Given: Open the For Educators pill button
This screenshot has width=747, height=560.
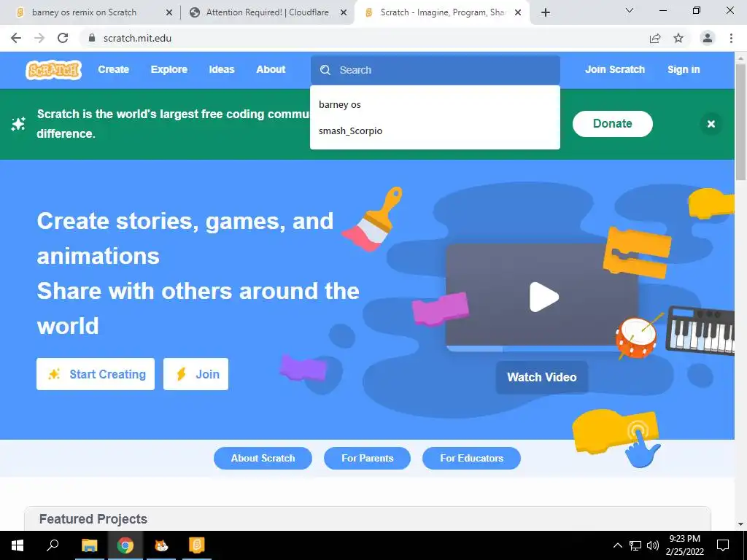Looking at the screenshot, I should pos(472,458).
